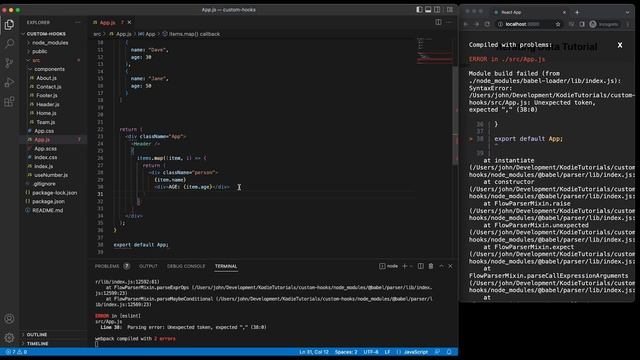
Task: Expand the node_modules folder
Action: (x=50, y=42)
